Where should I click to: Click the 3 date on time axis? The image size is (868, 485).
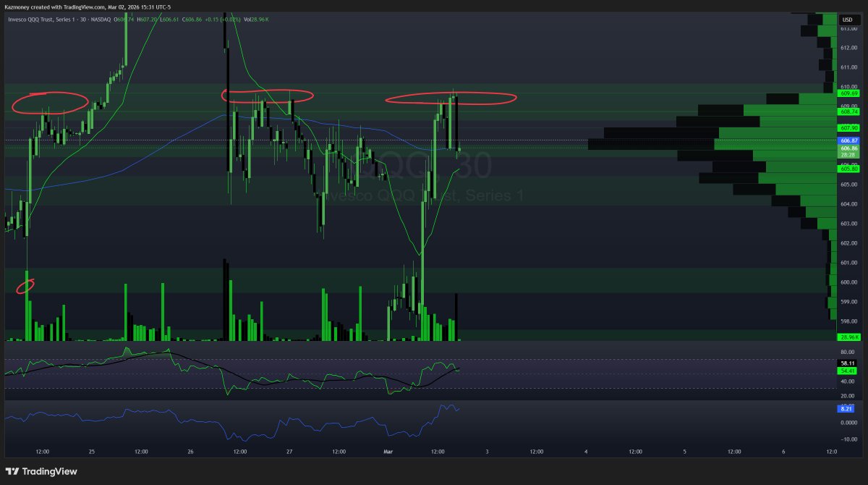[487, 452]
